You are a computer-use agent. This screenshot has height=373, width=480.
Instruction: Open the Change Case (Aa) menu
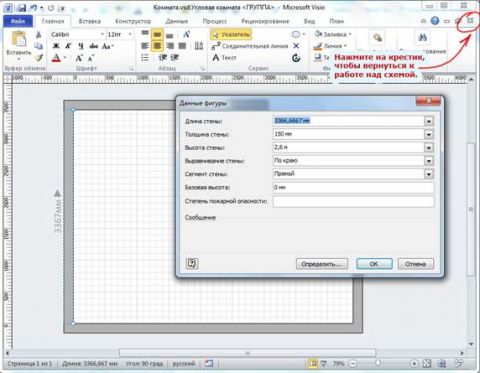(x=108, y=46)
